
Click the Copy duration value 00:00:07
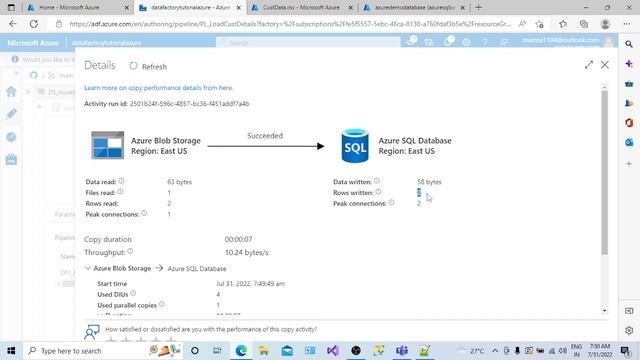tap(238, 239)
